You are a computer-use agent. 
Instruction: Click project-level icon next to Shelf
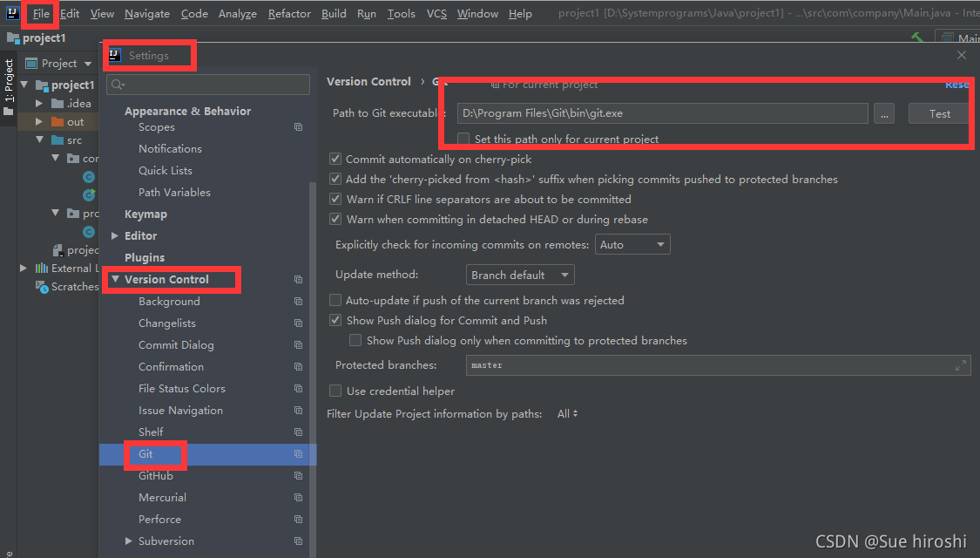298,432
